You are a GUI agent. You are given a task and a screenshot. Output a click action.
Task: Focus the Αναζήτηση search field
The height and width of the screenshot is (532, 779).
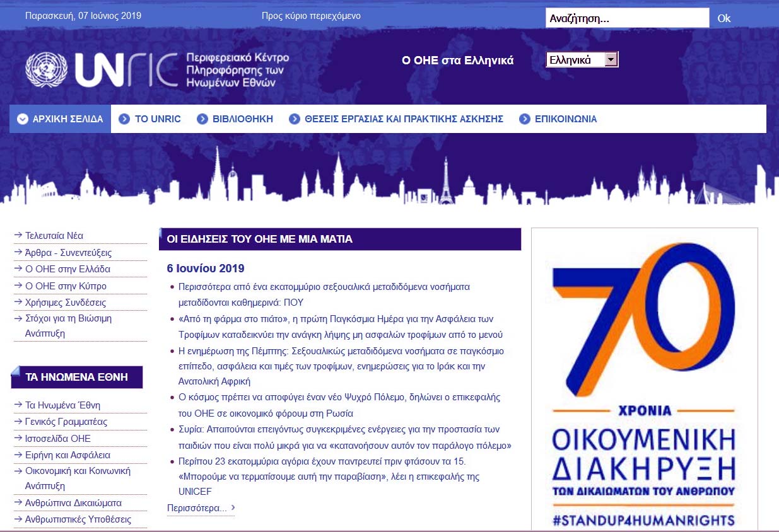pos(627,18)
